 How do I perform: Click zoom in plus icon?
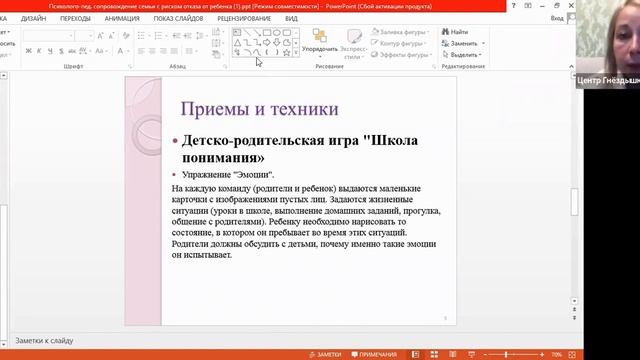pos(542,355)
